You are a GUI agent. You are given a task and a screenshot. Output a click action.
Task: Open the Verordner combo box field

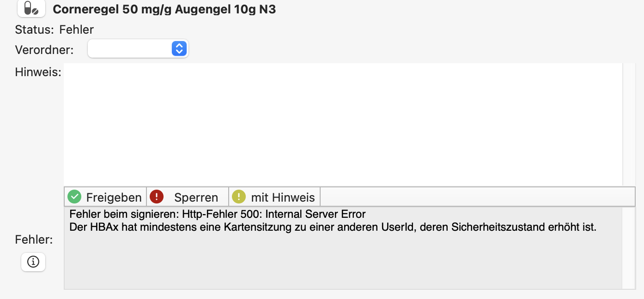point(138,48)
